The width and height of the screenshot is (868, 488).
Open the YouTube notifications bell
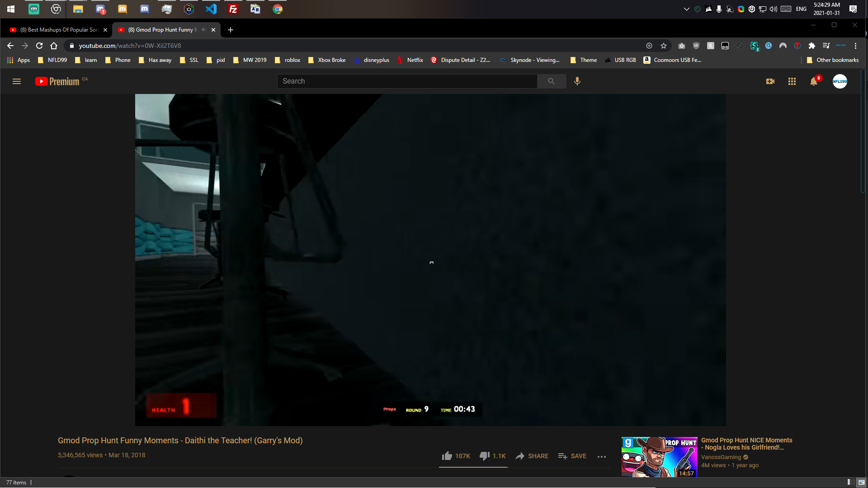[x=814, y=81]
